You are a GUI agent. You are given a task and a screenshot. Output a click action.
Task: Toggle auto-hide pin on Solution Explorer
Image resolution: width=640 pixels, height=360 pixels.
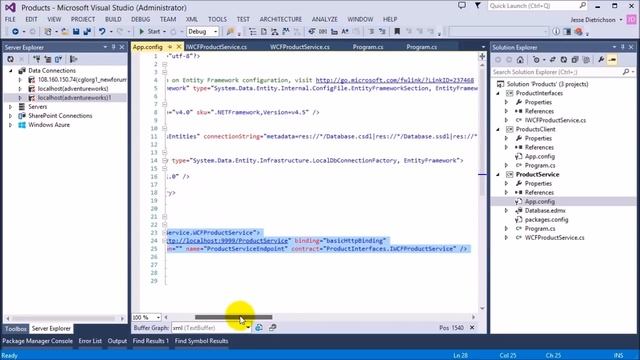click(x=622, y=47)
